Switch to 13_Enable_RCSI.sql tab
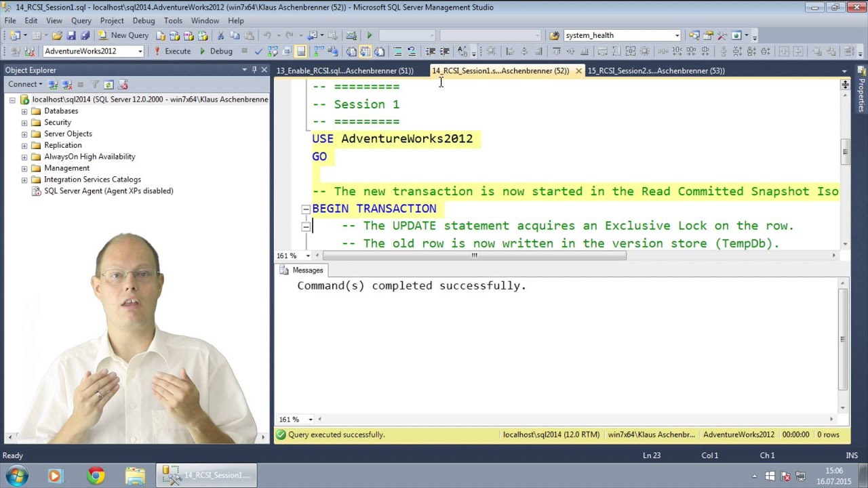Screen dimensions: 868x488 pyautogui.click(x=345, y=70)
